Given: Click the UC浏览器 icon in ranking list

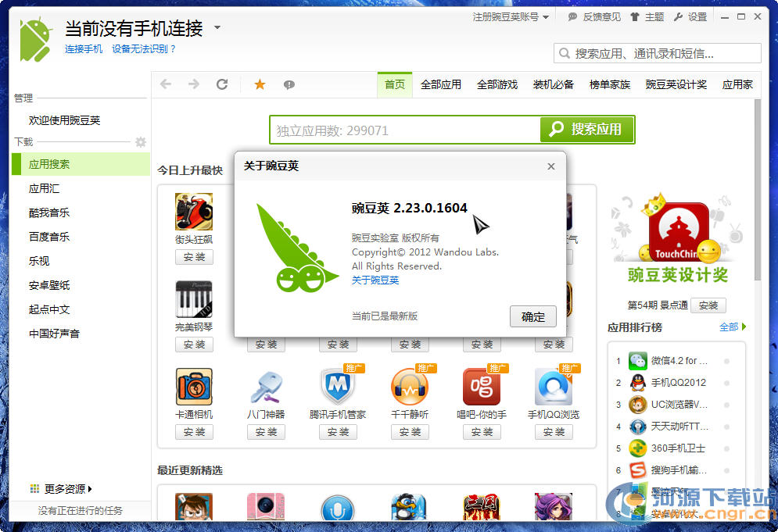Looking at the screenshot, I should click(637, 405).
